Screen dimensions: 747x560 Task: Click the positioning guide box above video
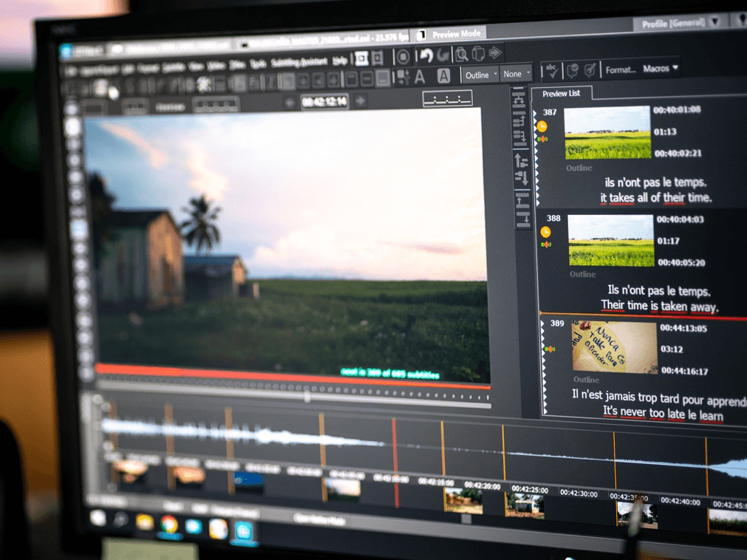click(x=447, y=98)
